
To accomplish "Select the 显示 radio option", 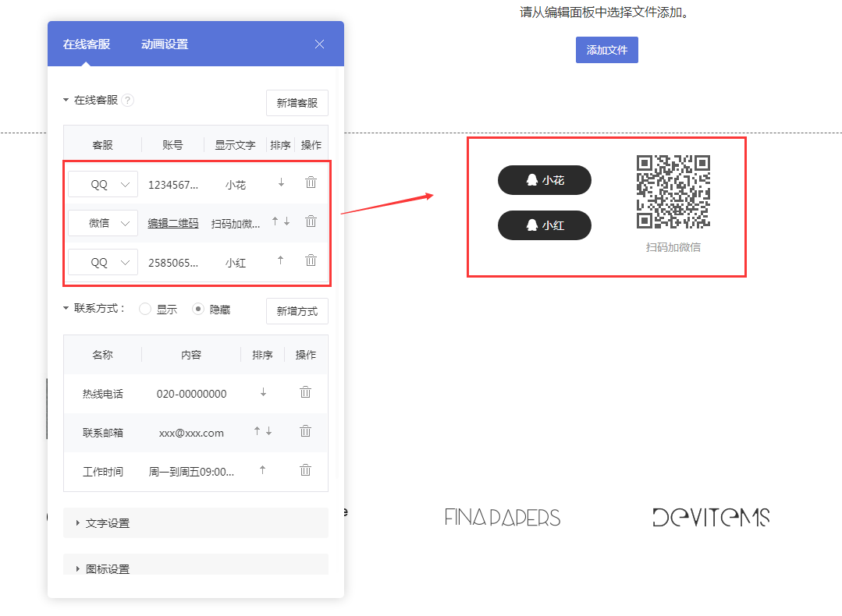I will pyautogui.click(x=145, y=309).
